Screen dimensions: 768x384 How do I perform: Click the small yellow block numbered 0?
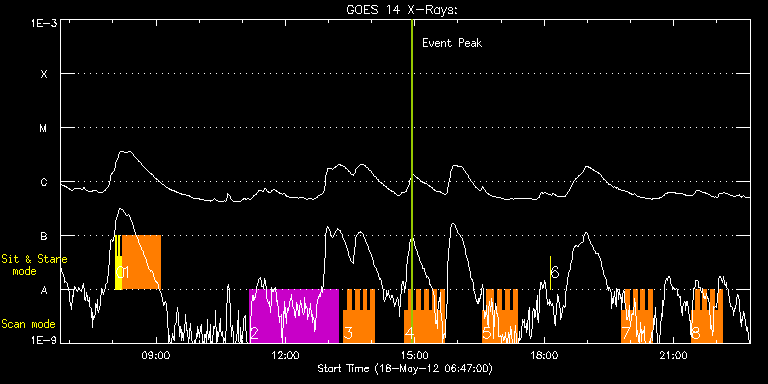(118, 262)
